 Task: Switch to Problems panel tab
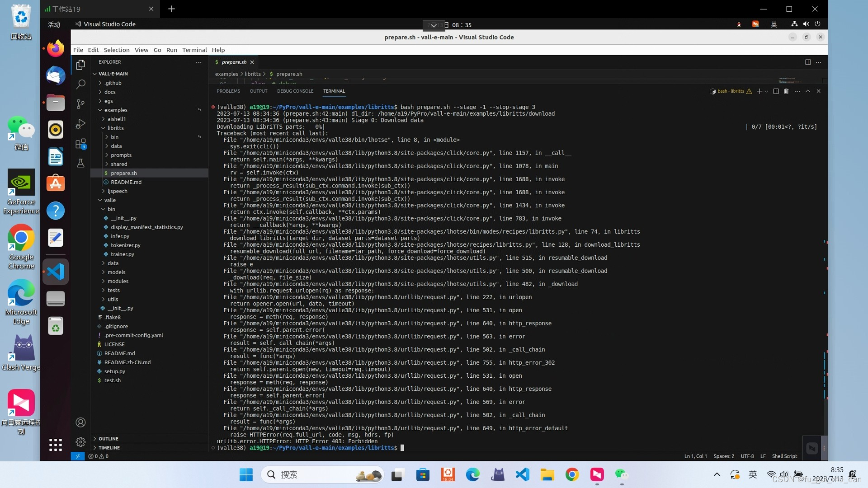(228, 91)
